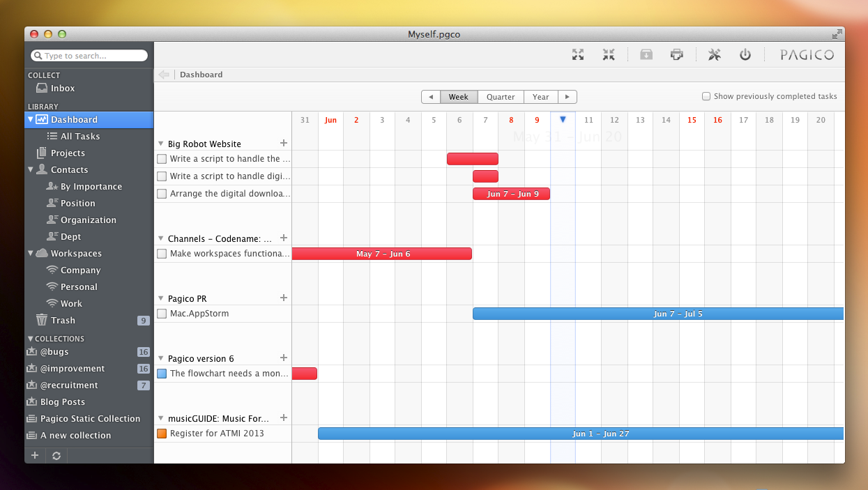Viewport: 868px width, 490px height.
Task: Click the Jun 7 – Jul 5 blue bar
Action: tap(658, 314)
